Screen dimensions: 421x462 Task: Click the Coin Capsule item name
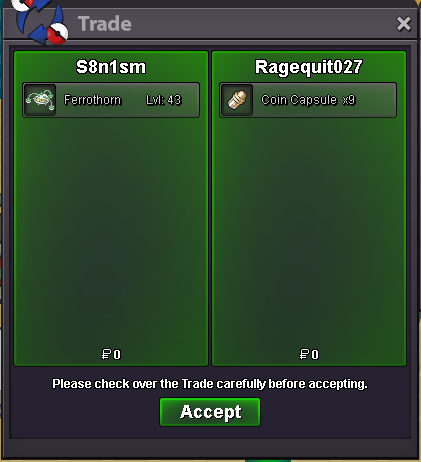(x=299, y=100)
